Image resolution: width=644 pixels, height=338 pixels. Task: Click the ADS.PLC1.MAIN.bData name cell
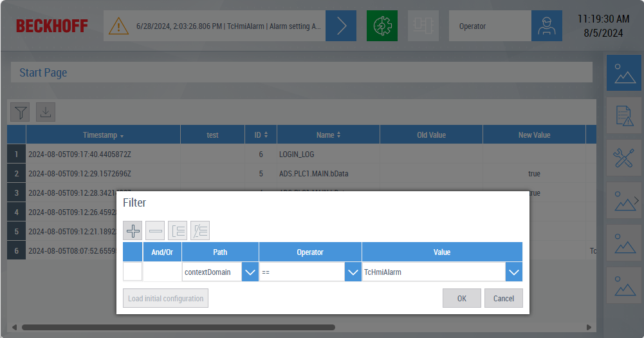(x=328, y=174)
